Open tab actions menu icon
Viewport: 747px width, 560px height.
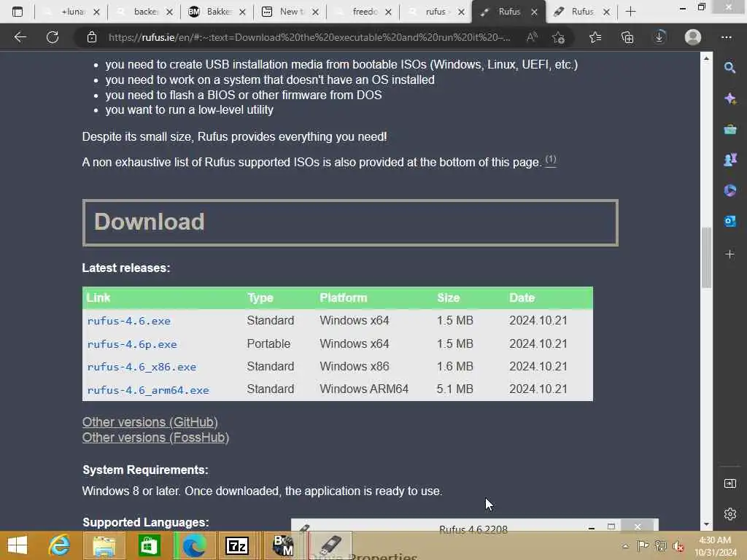click(18, 12)
